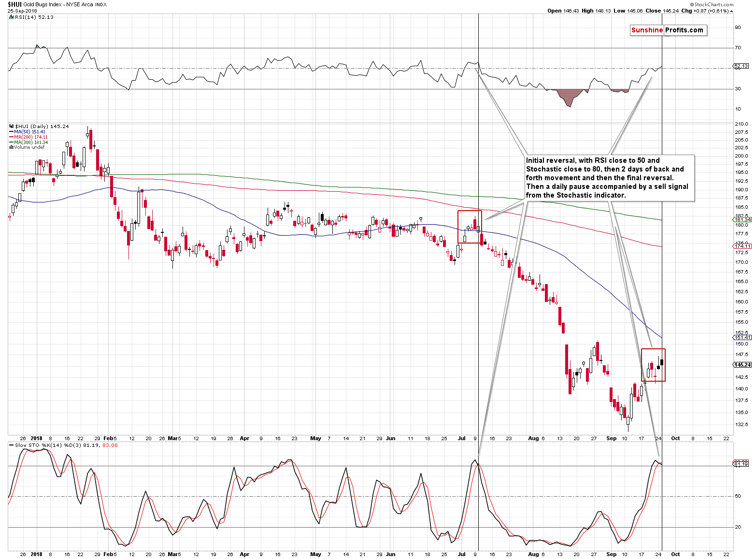Viewport: 756px width, 559px height.
Task: Click the 151.41 MA(50) price tag
Action: click(x=742, y=338)
